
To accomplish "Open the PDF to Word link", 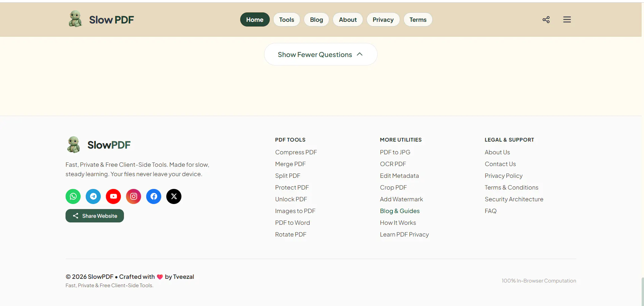I will [x=293, y=223].
